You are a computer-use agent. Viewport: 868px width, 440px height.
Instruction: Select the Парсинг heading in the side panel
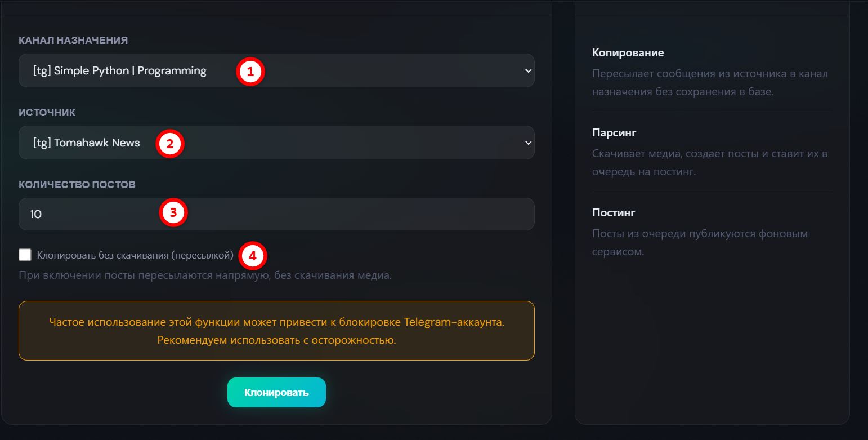coord(614,132)
